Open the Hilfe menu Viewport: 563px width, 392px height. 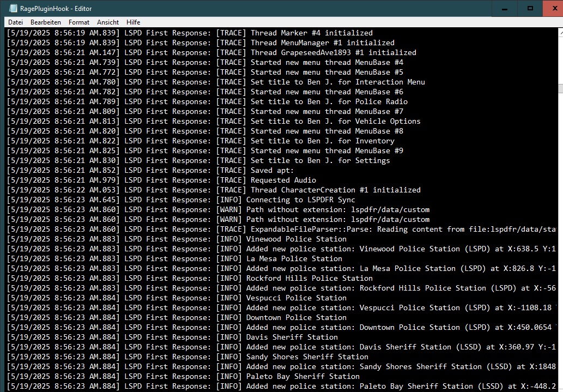133,22
